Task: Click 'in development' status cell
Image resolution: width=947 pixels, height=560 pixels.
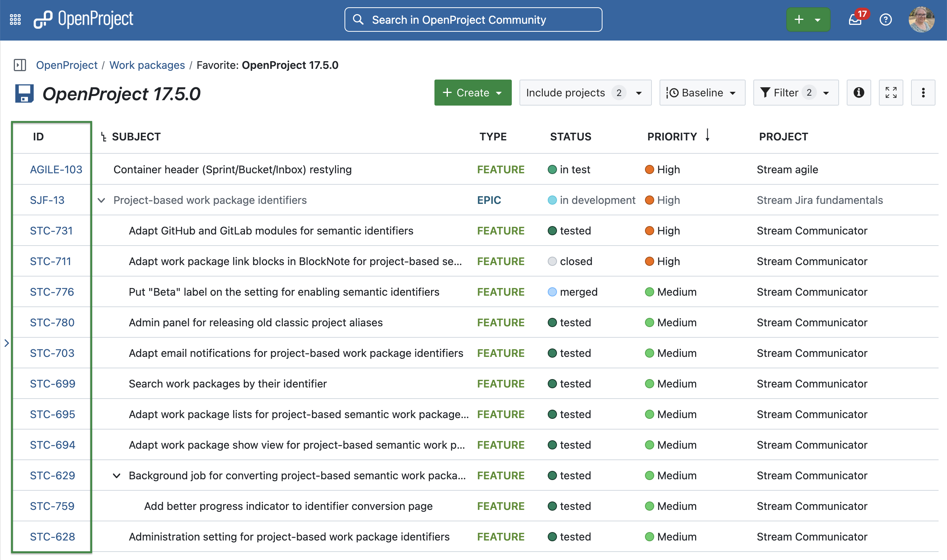Action: (592, 200)
